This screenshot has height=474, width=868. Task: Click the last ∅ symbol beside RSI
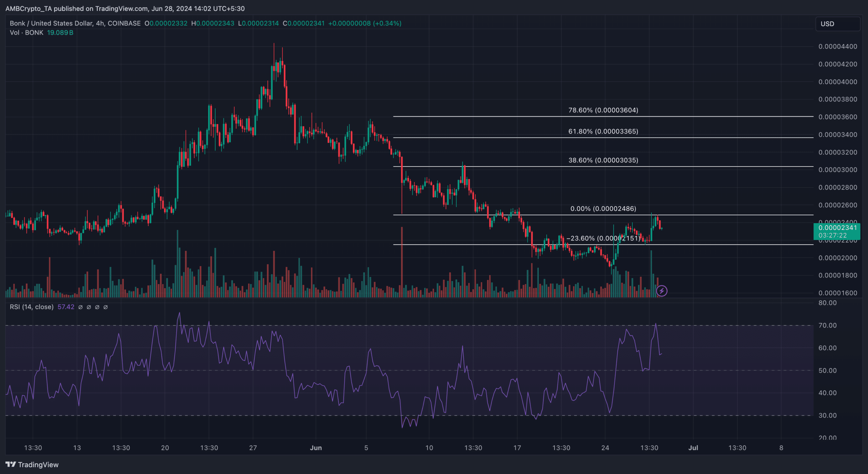tap(105, 307)
